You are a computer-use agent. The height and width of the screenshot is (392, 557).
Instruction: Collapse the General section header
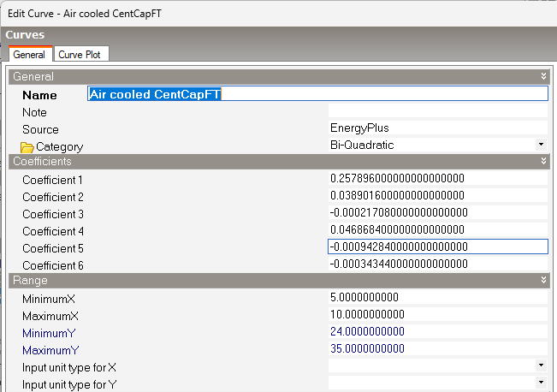click(x=543, y=76)
